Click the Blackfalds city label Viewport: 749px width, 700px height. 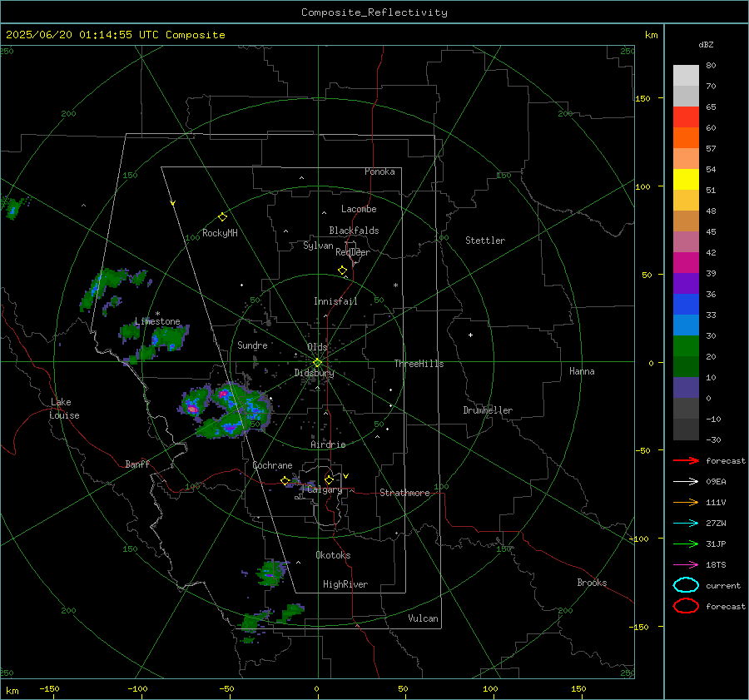point(354,231)
